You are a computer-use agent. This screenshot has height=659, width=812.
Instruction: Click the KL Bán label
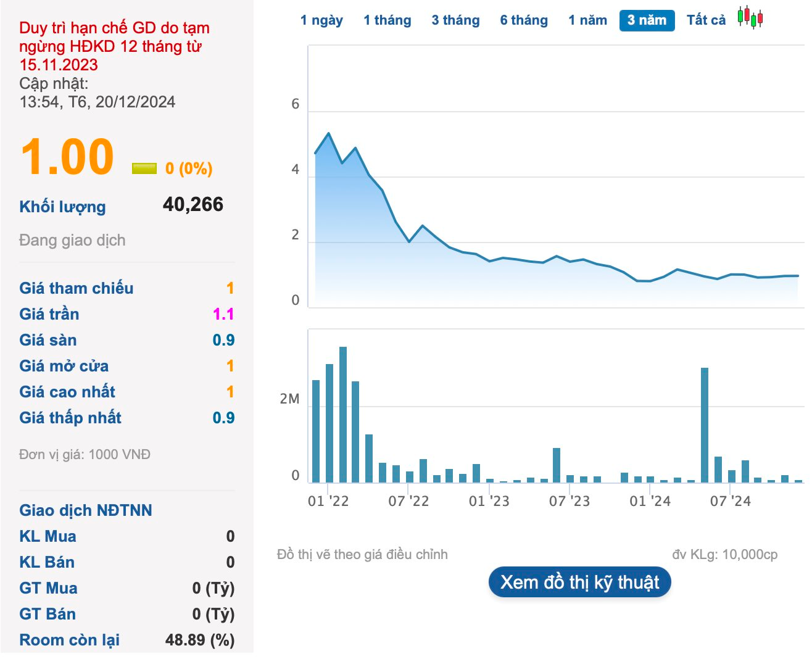coord(47,562)
